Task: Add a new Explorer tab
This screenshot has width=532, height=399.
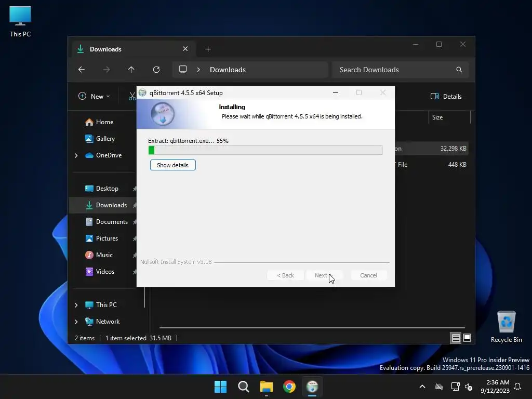Action: pos(208,49)
